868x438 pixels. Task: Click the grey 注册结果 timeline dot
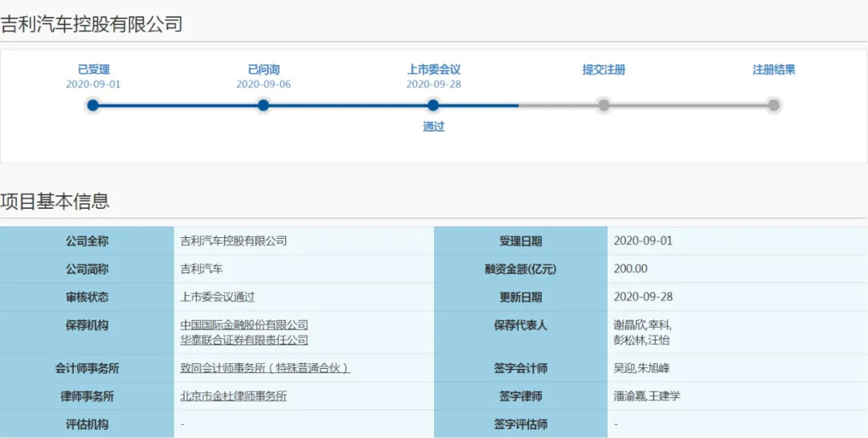click(773, 105)
